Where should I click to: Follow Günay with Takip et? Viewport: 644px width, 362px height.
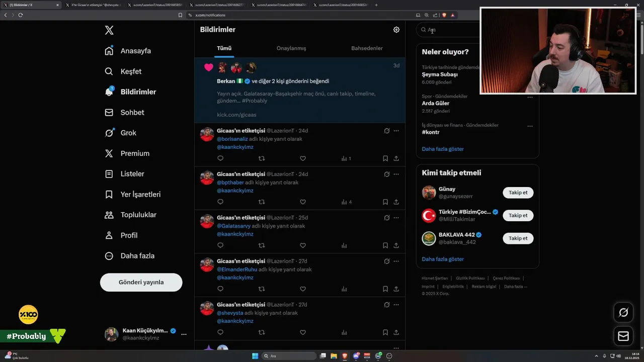pyautogui.click(x=518, y=193)
